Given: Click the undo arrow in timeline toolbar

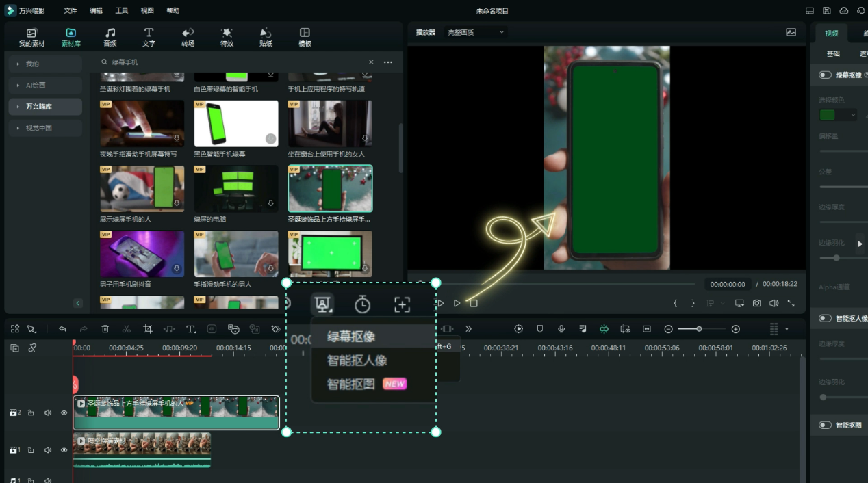Looking at the screenshot, I should coord(62,329).
